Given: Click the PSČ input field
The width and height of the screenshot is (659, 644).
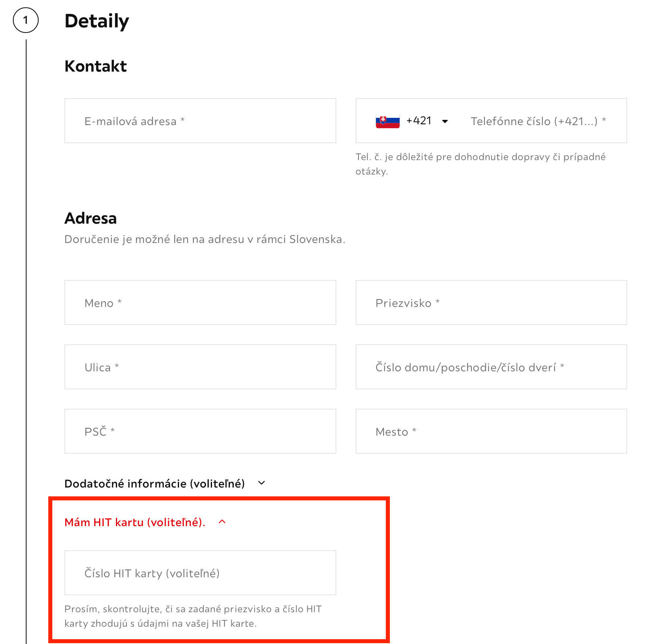Looking at the screenshot, I should pyautogui.click(x=200, y=431).
